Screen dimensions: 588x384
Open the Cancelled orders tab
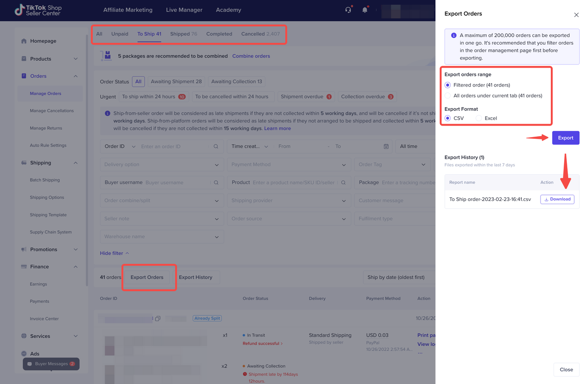coord(260,34)
